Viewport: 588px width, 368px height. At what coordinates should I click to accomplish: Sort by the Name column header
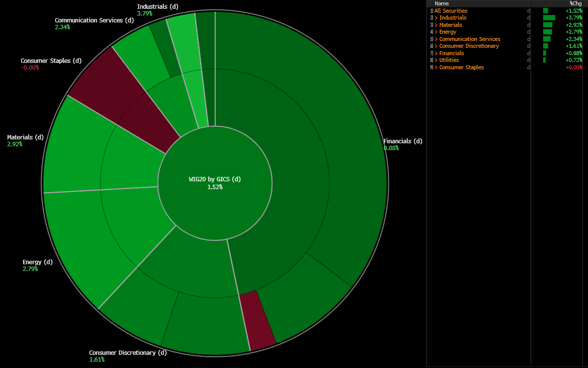(x=442, y=3)
